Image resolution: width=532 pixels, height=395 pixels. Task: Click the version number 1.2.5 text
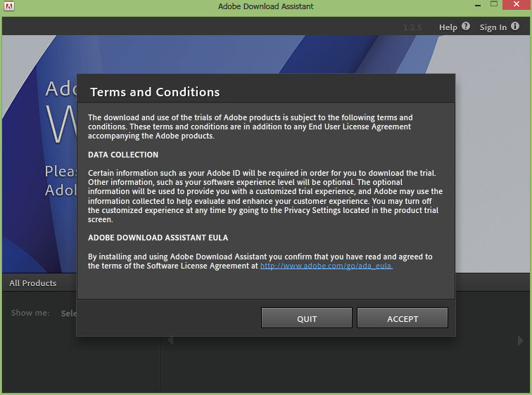[x=412, y=27]
